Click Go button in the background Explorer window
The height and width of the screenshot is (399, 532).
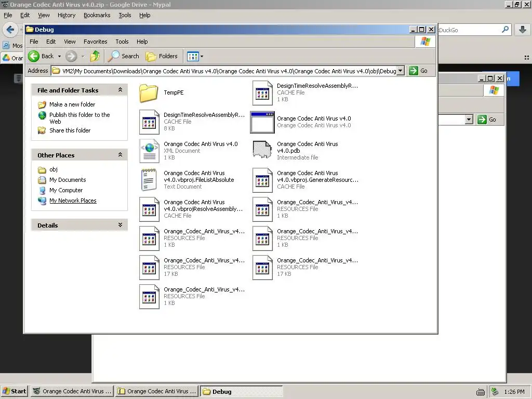[x=487, y=119]
